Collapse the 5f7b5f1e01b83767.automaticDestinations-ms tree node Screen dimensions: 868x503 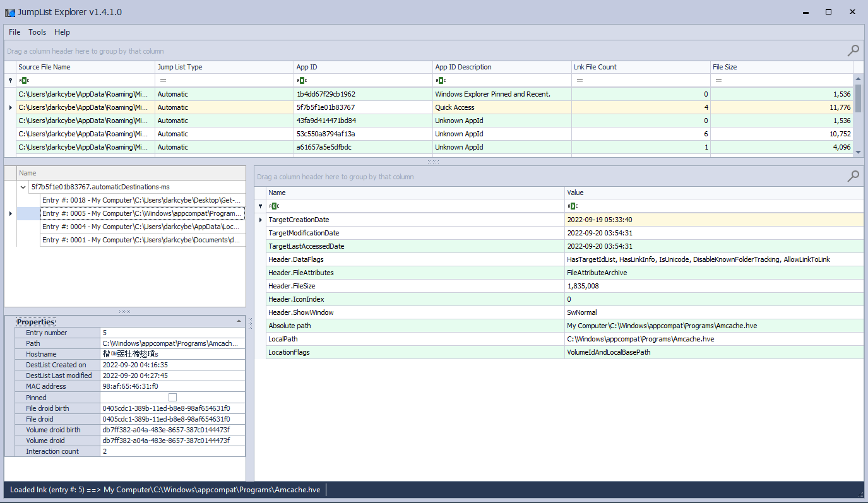pyautogui.click(x=23, y=187)
